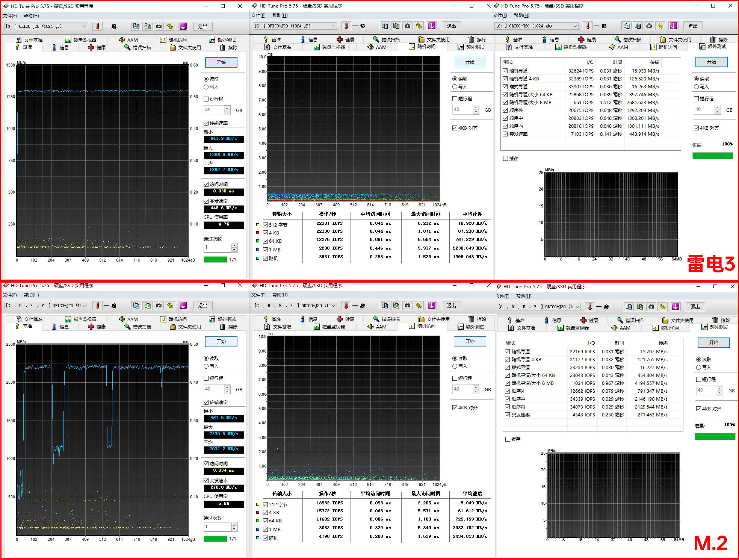Click copy-text icon in C: random access window
The width and height of the screenshot is (739, 560).
coord(385,306)
